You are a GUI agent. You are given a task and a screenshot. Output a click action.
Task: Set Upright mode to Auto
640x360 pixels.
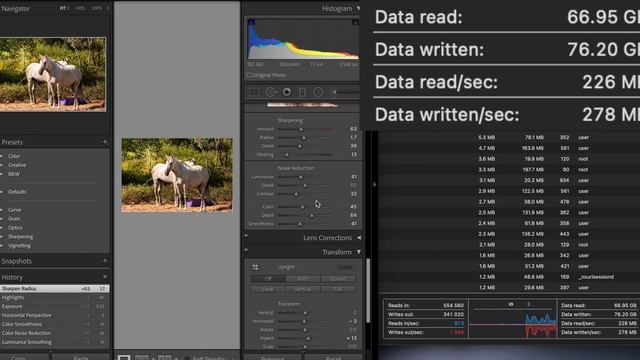[x=303, y=279]
